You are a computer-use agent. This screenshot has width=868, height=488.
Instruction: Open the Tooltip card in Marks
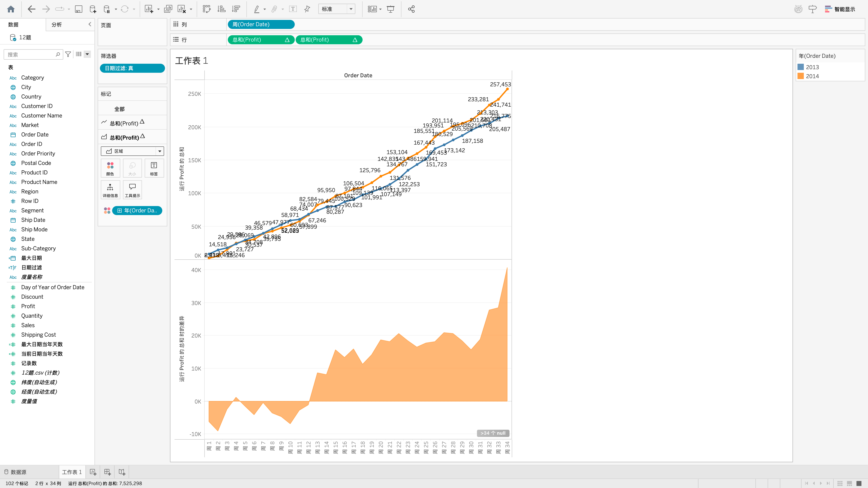click(132, 190)
